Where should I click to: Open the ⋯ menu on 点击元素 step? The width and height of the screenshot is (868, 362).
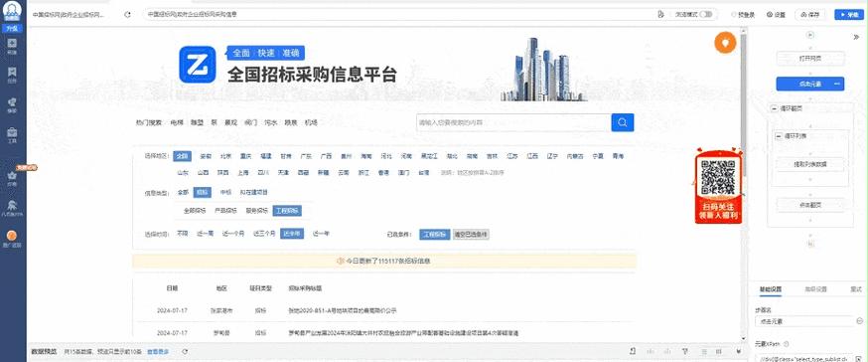pyautogui.click(x=837, y=85)
